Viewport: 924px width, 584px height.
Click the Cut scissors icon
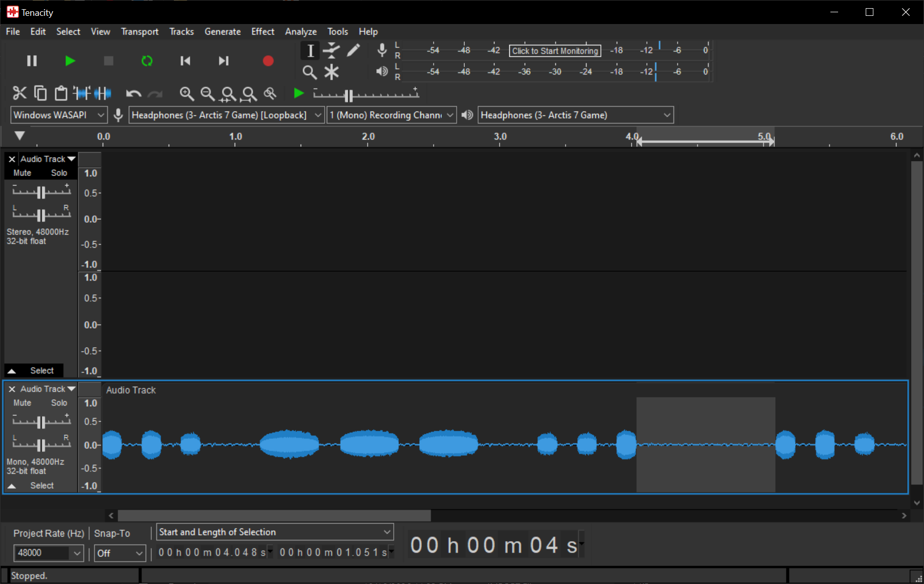[x=19, y=93]
